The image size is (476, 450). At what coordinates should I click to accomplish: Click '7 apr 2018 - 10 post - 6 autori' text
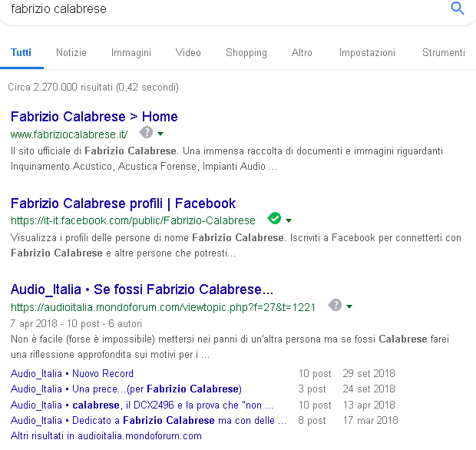click(76, 324)
